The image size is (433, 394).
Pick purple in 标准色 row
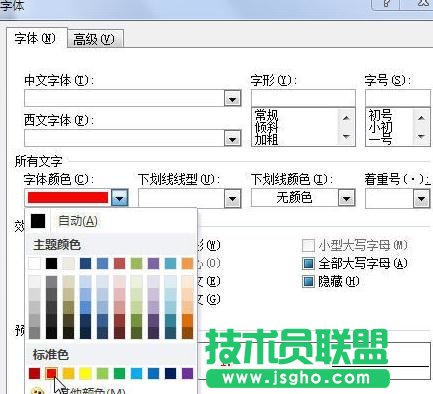click(187, 373)
